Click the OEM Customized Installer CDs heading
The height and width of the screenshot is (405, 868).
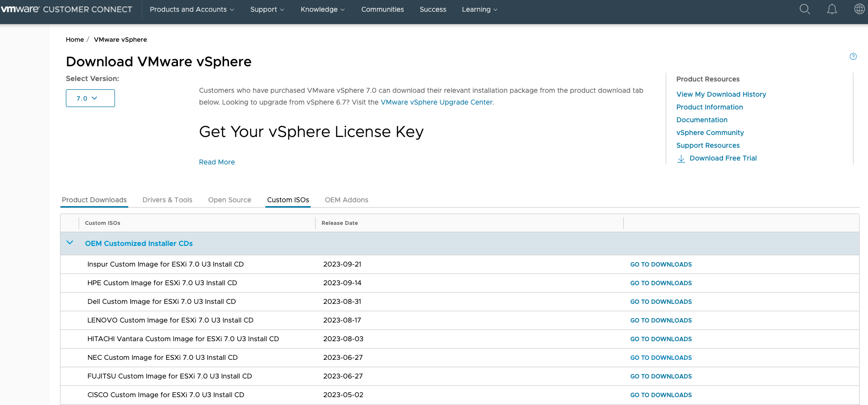[x=139, y=243]
